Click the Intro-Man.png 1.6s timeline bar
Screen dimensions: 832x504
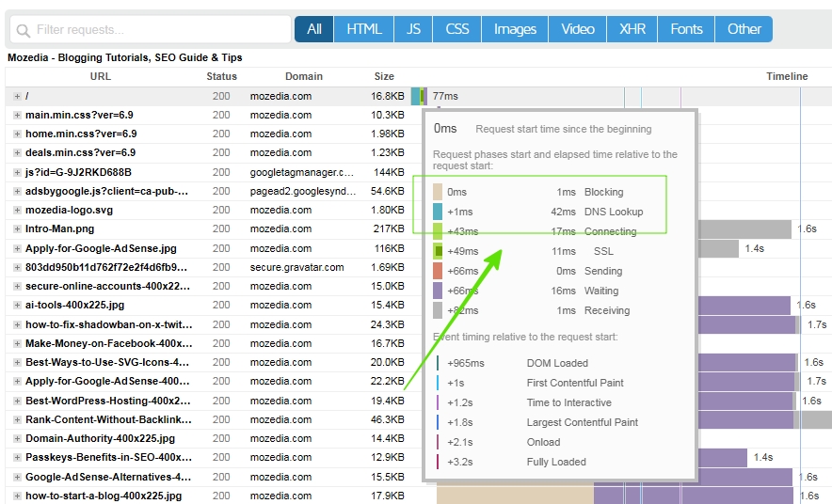[744, 228]
